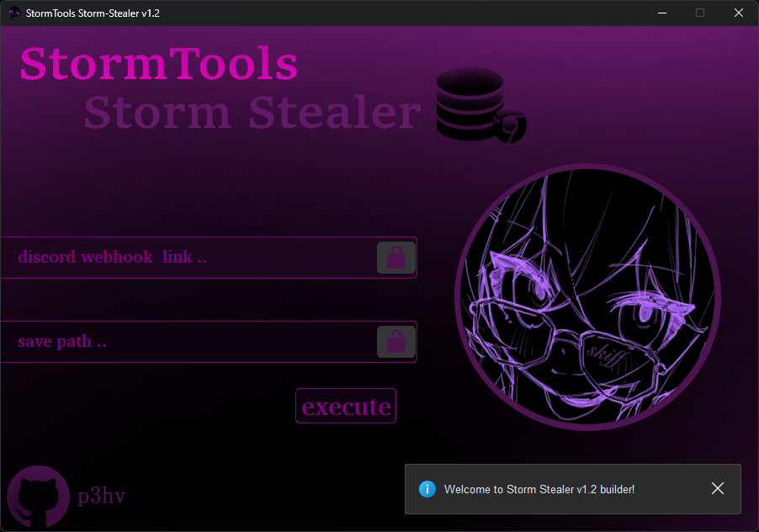
Task: Click the 'Storm Stealer' subtitle text
Action: (x=252, y=112)
